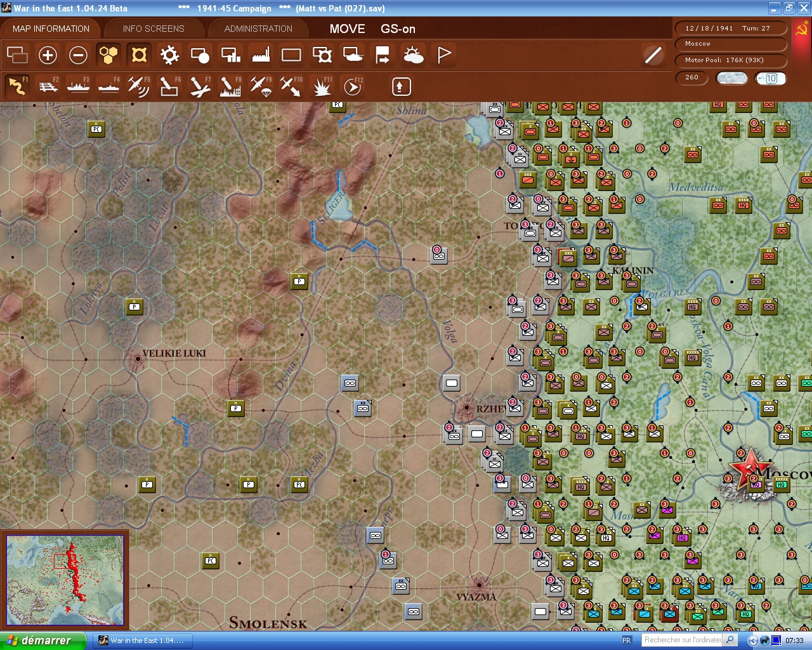Click the overlapping windows icon in toolbar

coord(17,55)
